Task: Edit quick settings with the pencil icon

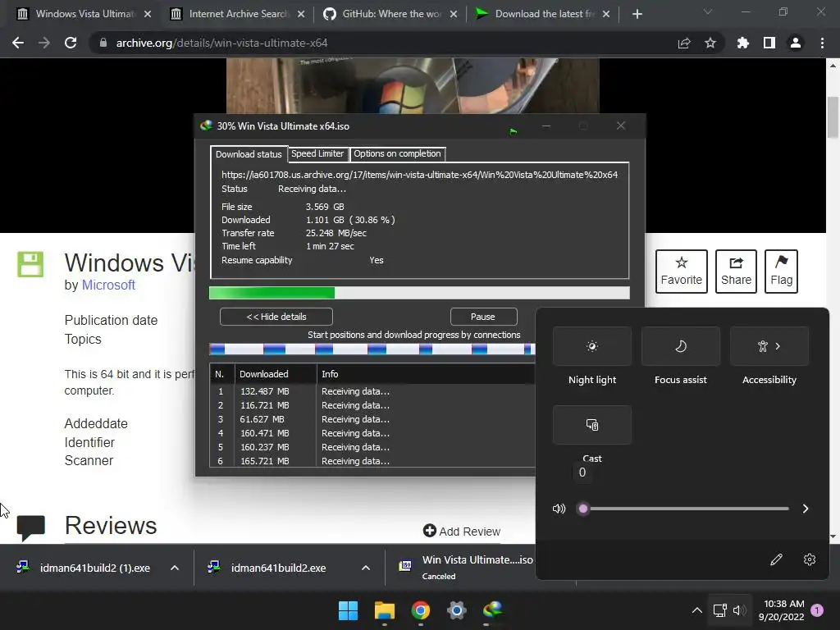Action: tap(776, 559)
